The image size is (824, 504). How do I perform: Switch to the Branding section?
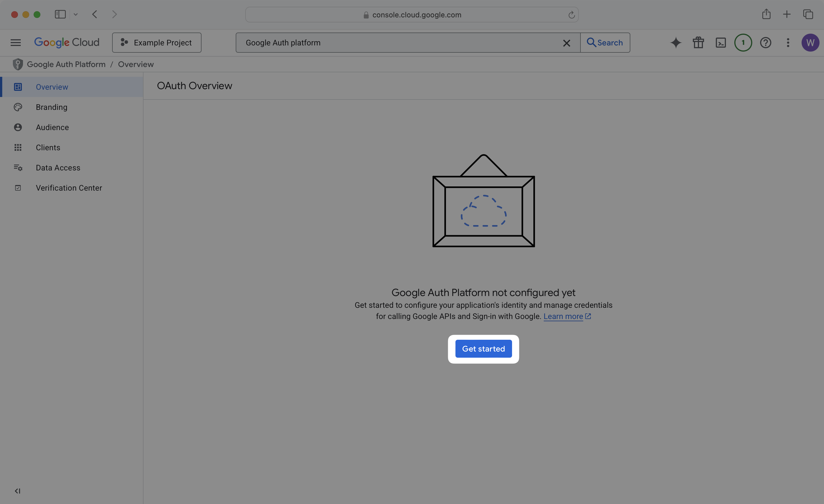pos(52,107)
